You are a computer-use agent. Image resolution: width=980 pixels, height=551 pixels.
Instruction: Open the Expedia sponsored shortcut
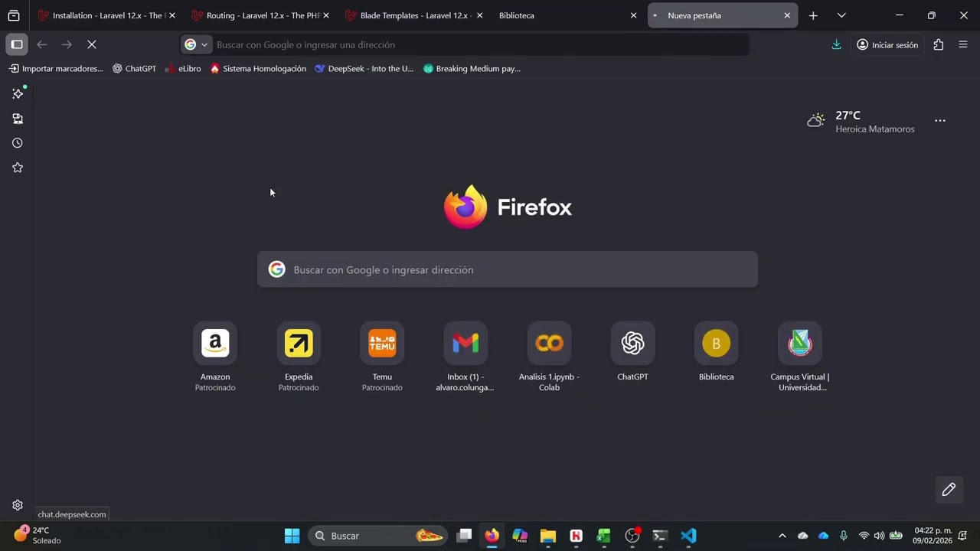click(x=299, y=357)
